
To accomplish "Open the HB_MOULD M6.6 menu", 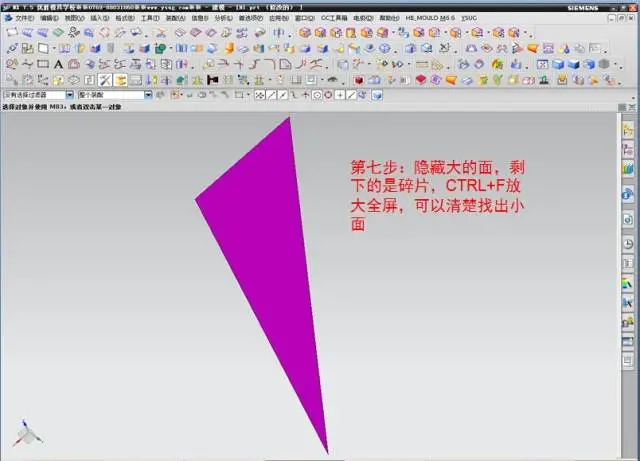I will pos(430,18).
